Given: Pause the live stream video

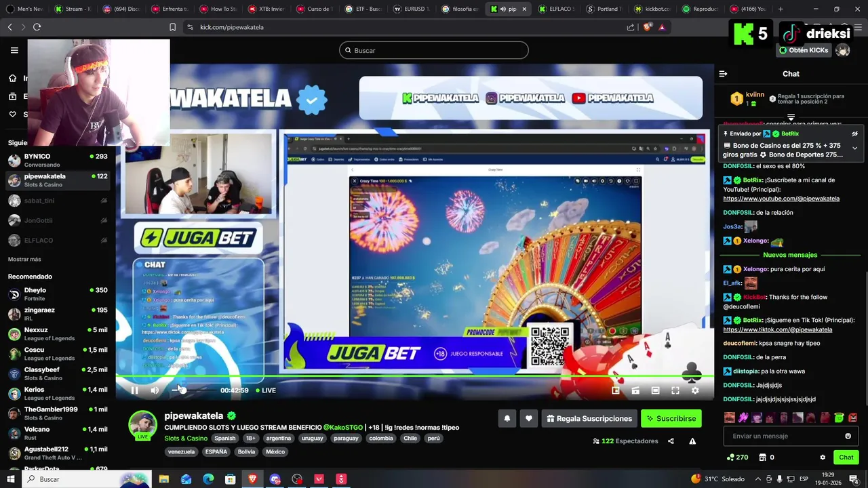Looking at the screenshot, I should [x=134, y=390].
